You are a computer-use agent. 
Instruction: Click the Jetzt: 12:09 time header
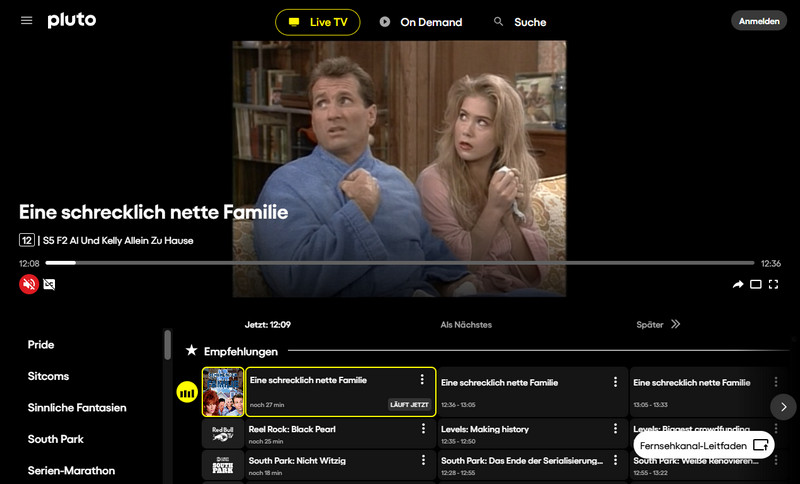click(268, 324)
